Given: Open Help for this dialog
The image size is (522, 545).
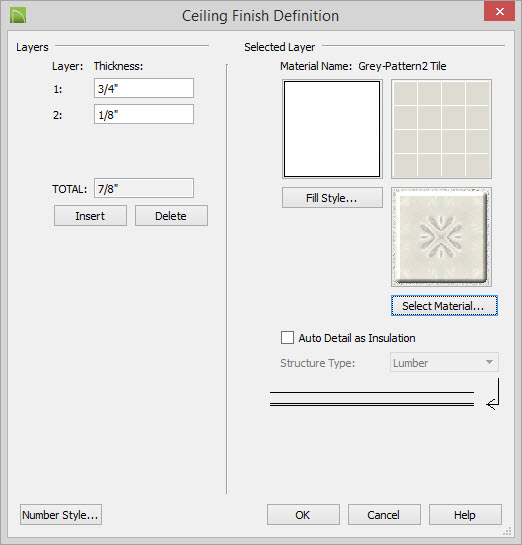Looking at the screenshot, I should tap(465, 515).
